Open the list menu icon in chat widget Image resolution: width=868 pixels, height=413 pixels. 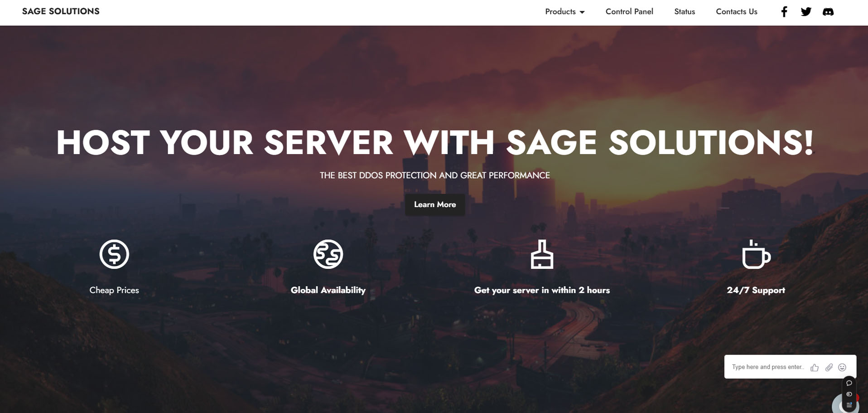tap(849, 405)
